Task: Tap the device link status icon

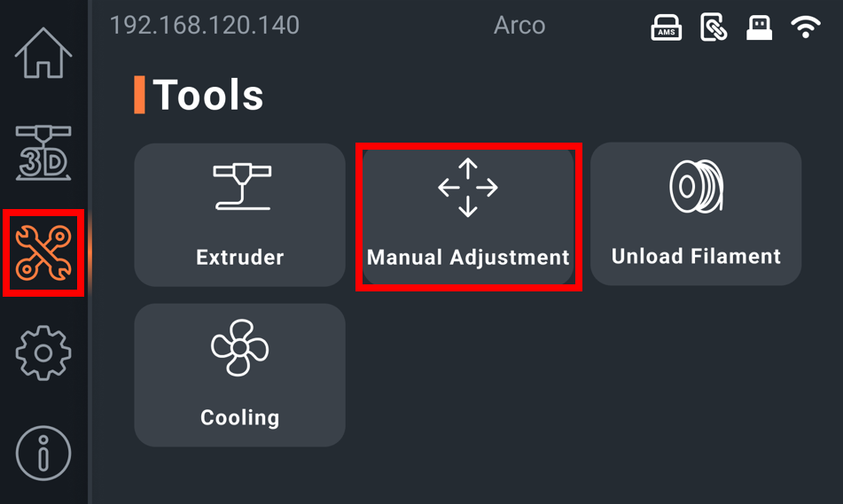Action: click(714, 28)
